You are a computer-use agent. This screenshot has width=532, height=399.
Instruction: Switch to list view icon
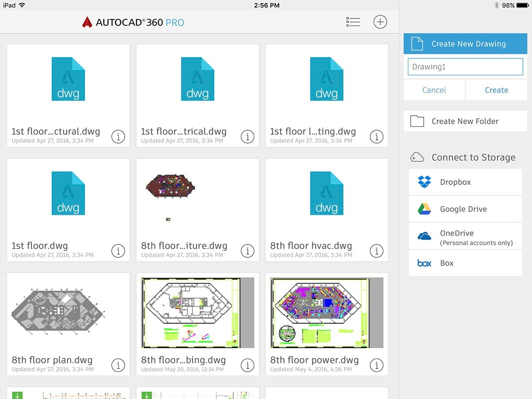coord(353,22)
